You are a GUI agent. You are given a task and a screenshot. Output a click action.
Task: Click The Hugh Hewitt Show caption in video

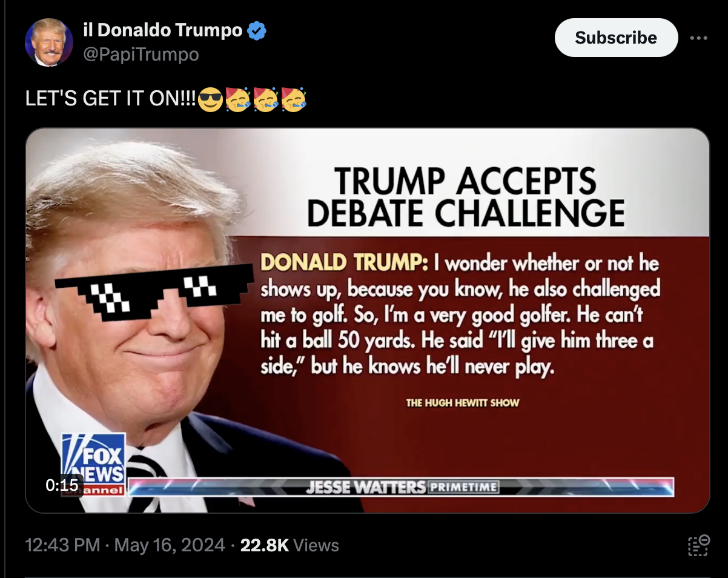coord(463,403)
